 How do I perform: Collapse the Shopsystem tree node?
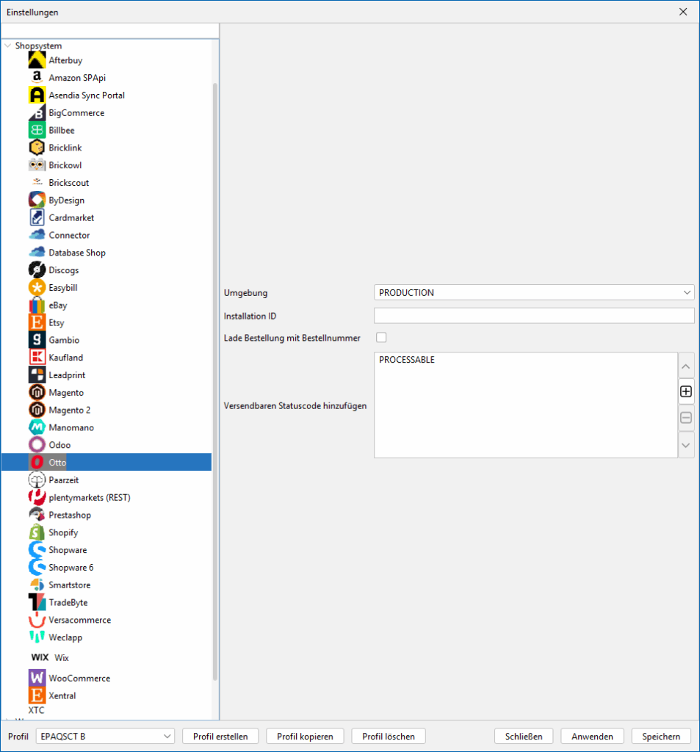8,46
